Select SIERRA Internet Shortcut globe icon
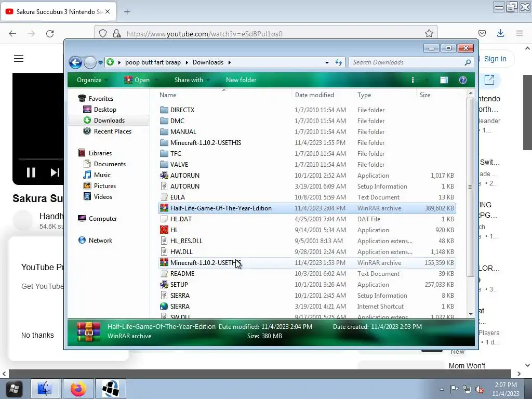The width and height of the screenshot is (532, 399). pos(164,306)
